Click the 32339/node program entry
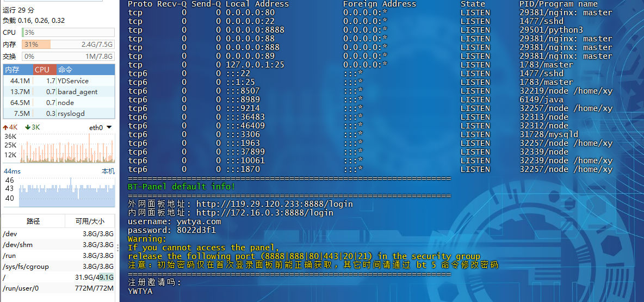644x302 pixels. [544, 152]
